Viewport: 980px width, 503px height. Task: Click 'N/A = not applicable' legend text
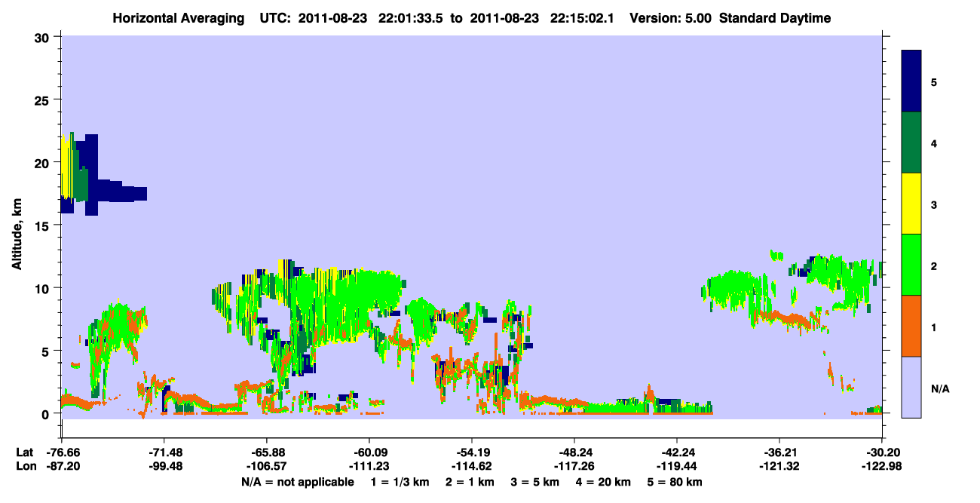pyautogui.click(x=297, y=482)
